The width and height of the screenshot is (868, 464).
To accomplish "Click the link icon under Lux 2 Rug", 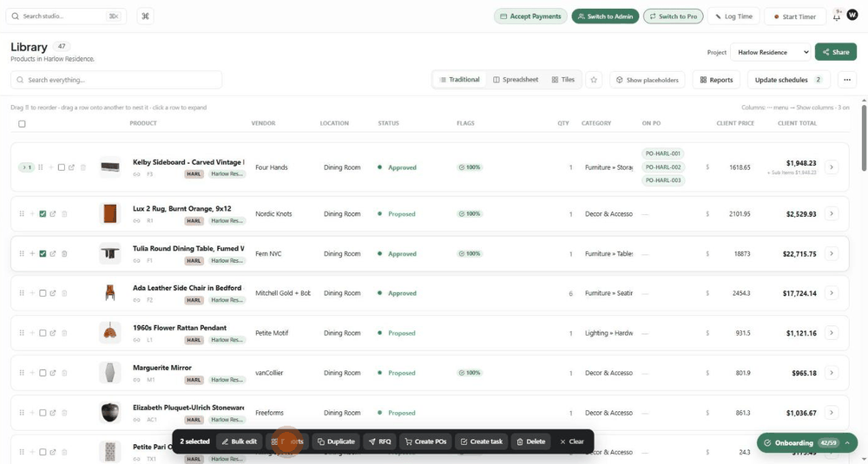I will click(136, 220).
